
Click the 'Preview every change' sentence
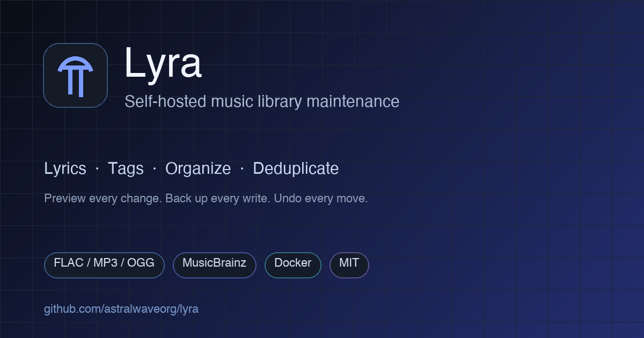[x=103, y=199]
